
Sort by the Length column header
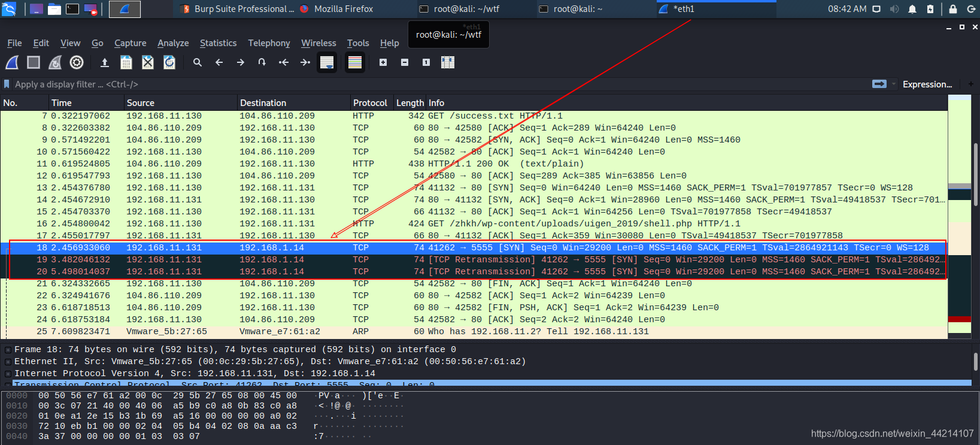[x=409, y=103]
